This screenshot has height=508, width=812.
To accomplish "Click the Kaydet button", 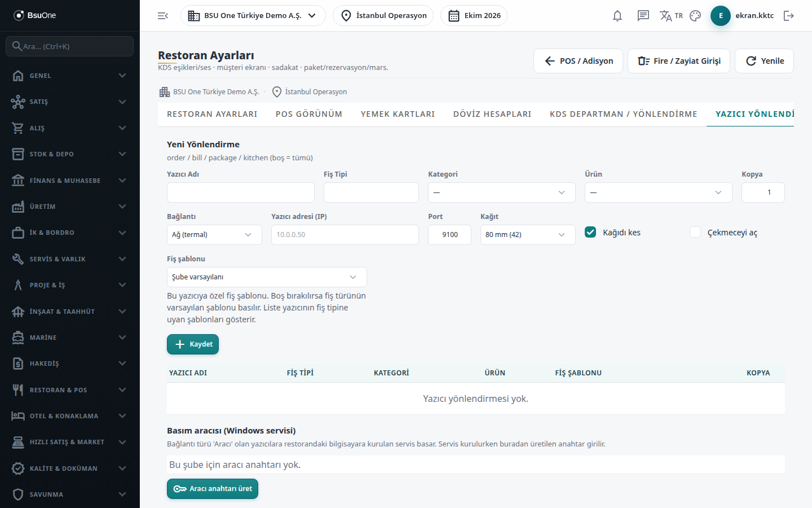I will 193,344.
